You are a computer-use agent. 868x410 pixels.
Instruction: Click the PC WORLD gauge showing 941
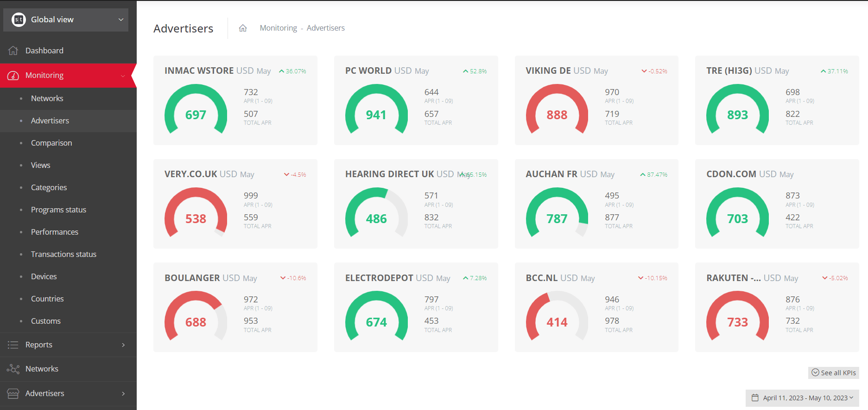[x=376, y=109]
